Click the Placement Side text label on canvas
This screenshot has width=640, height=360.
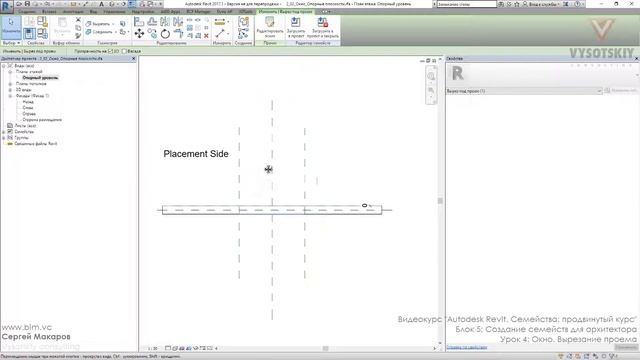point(196,154)
